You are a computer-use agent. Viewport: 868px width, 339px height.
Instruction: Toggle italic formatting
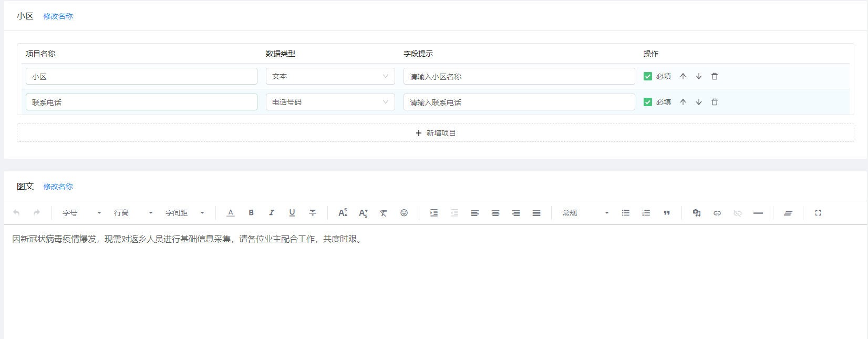[272, 213]
